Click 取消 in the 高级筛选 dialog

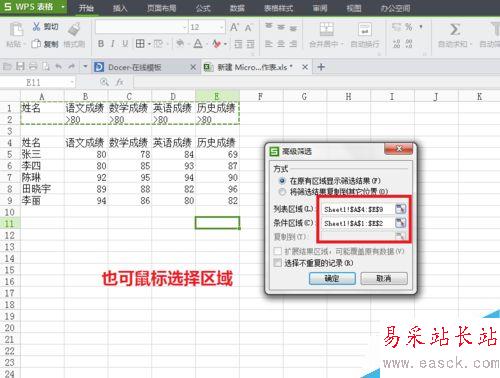click(x=384, y=278)
